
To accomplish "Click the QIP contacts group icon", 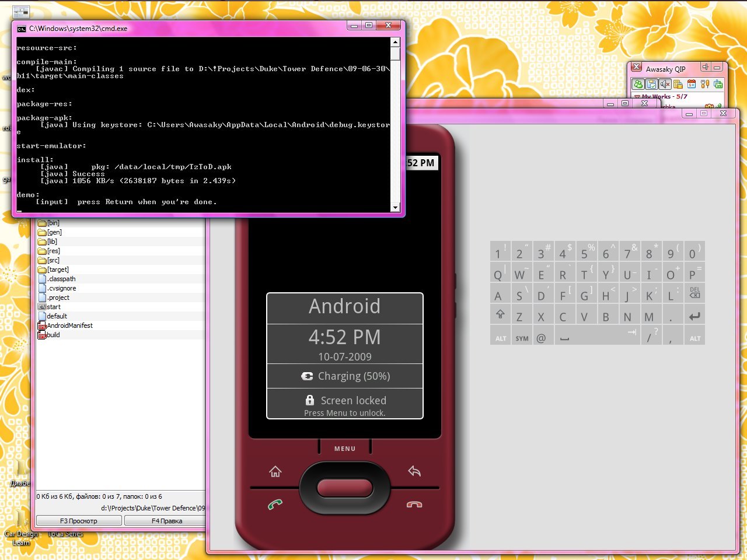I will (x=638, y=85).
